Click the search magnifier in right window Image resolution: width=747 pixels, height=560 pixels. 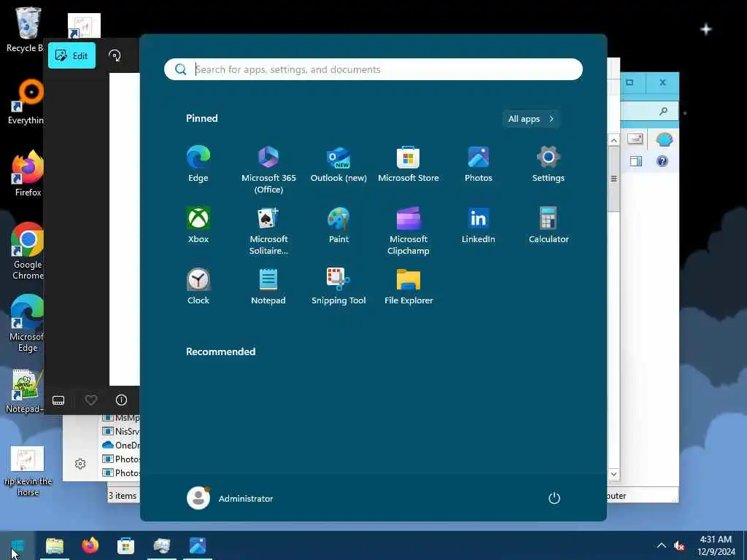coord(662,111)
